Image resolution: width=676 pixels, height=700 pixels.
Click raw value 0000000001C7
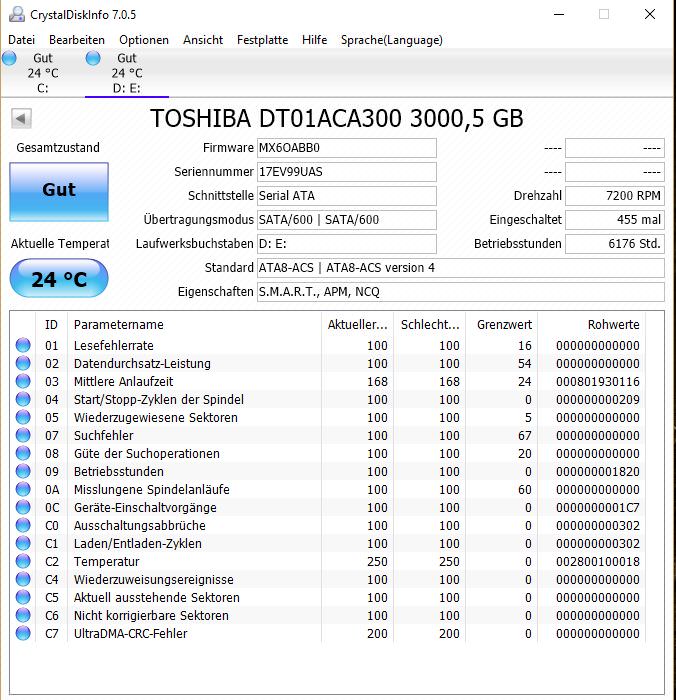point(597,508)
